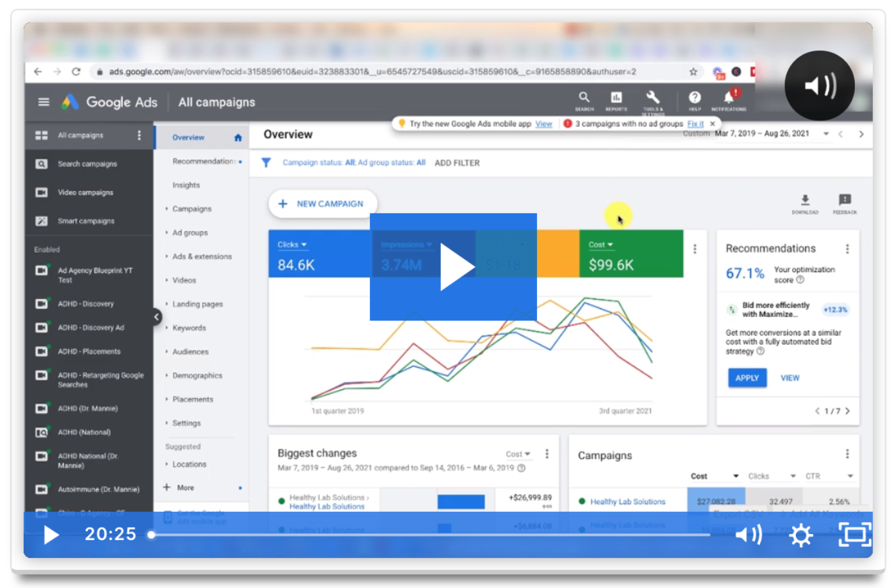Screen dimensions: 896x588
Task: Click the browser address bar URL
Action: pos(372,72)
